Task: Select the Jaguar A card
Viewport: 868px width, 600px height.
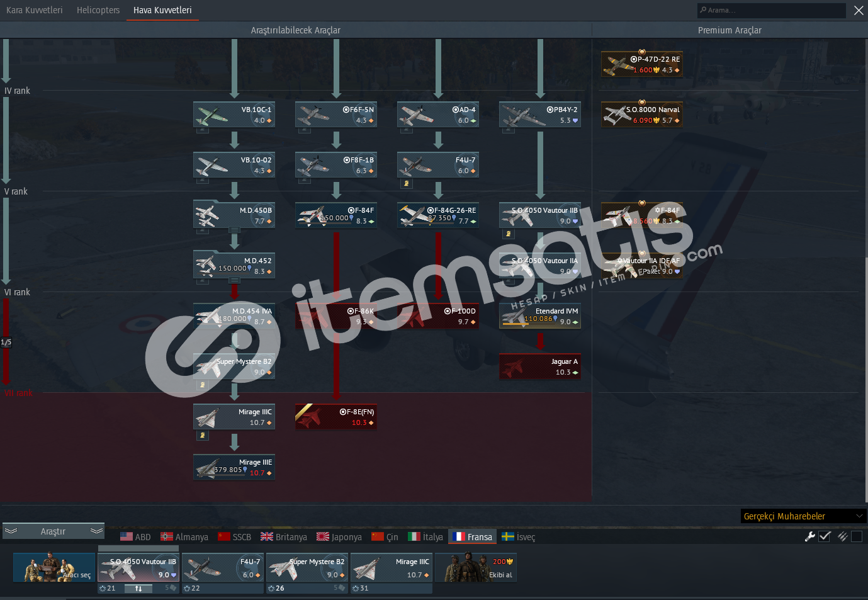Action: 540,366
